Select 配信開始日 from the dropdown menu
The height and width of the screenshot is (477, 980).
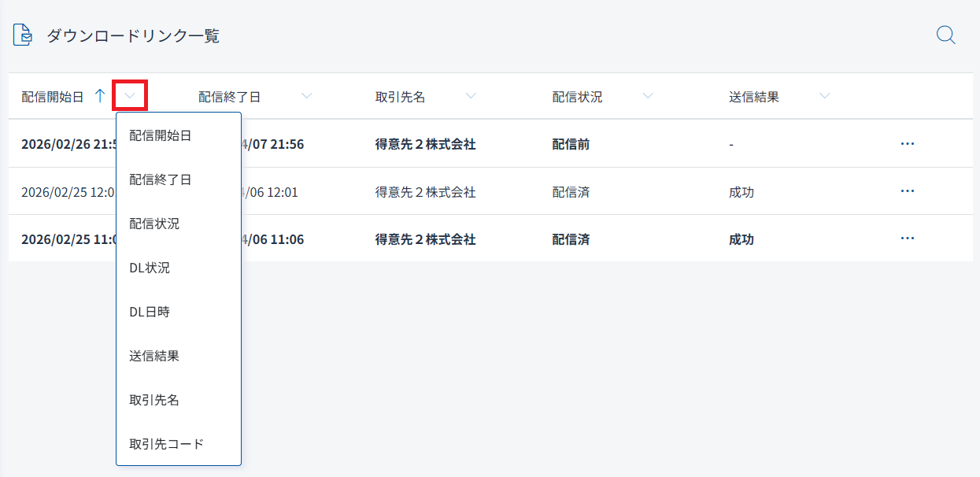(x=161, y=135)
